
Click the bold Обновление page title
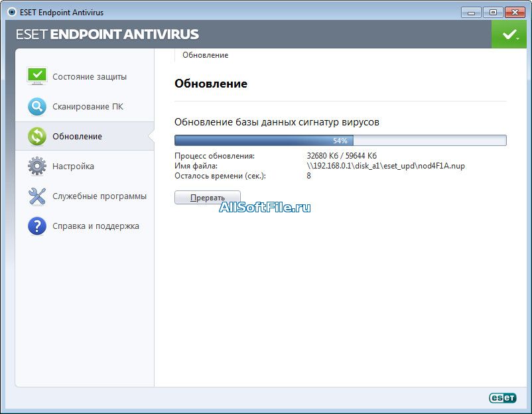click(211, 84)
